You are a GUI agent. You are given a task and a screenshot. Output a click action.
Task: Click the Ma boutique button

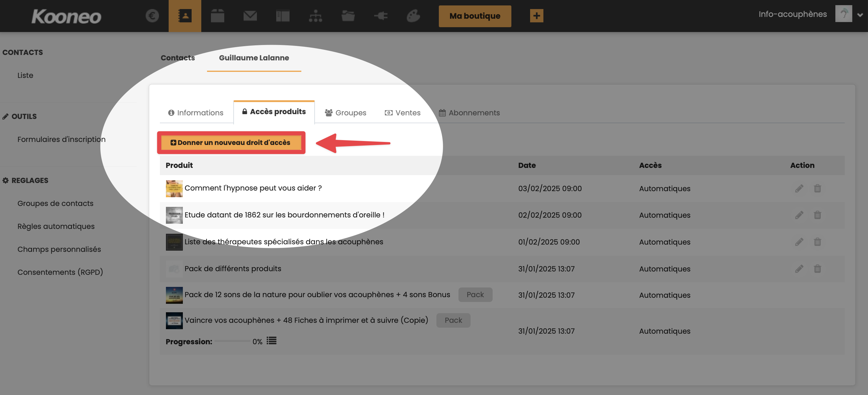tap(475, 16)
